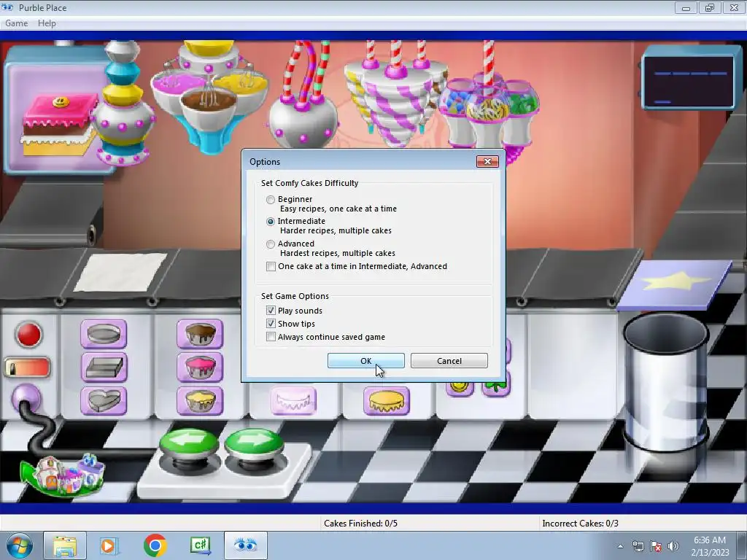
Task: Open File Explorer from the taskbar
Action: [65, 545]
